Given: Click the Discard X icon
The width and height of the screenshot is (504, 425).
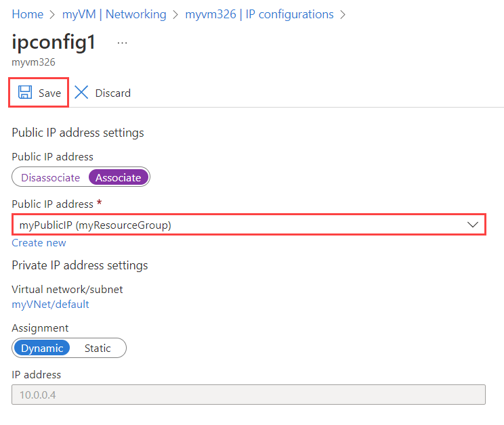Looking at the screenshot, I should click(81, 92).
